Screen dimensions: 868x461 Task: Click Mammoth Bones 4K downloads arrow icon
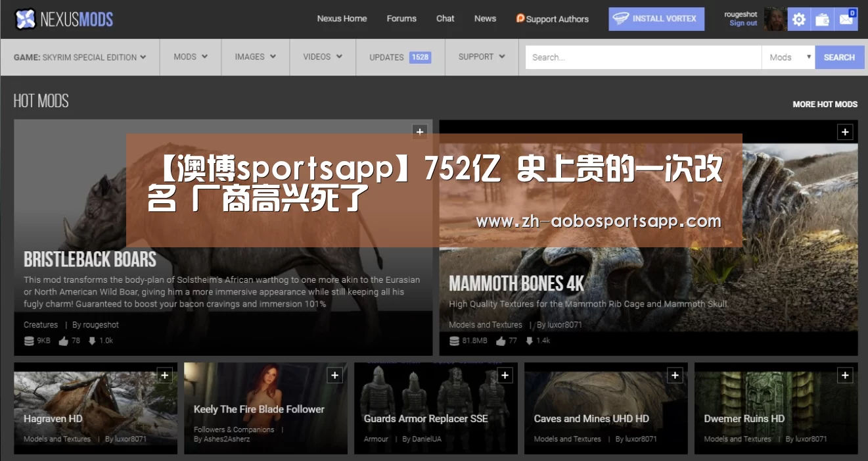pos(530,341)
